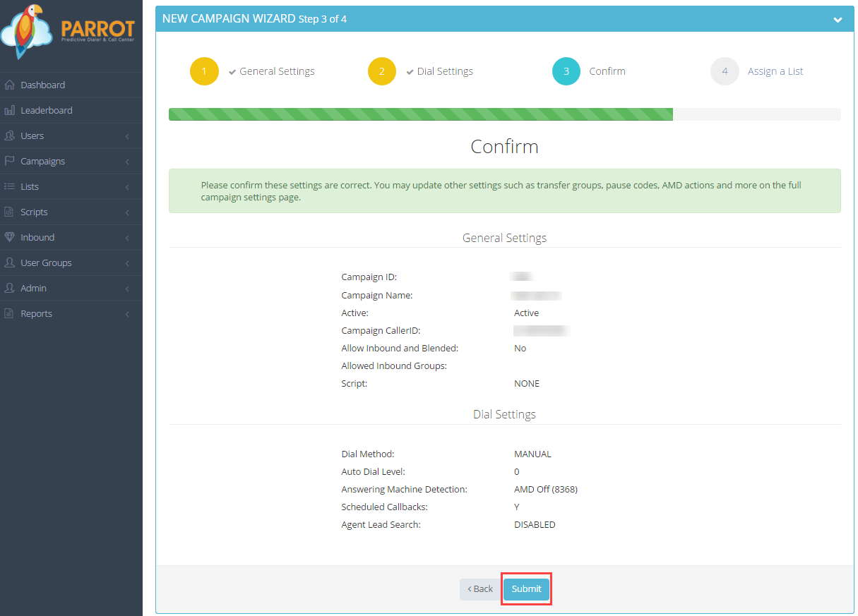The image size is (858, 616).
Task: Click the Dial Settings section header
Action: [504, 414]
